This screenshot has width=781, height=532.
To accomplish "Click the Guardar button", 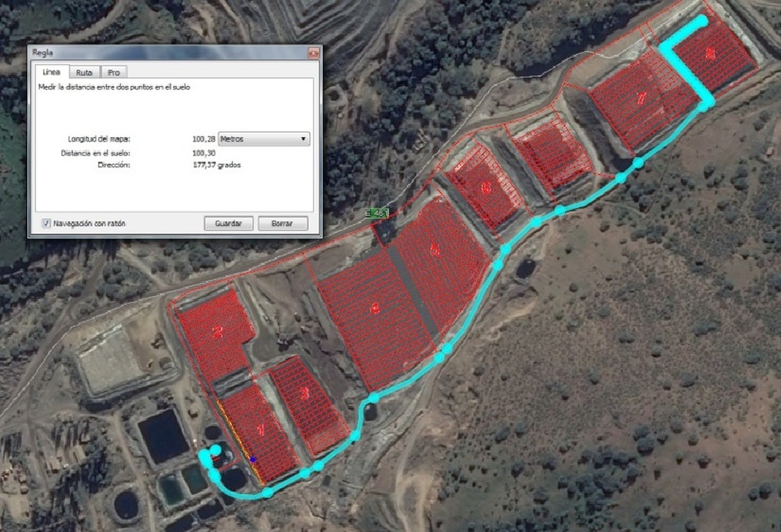I will 228,223.
